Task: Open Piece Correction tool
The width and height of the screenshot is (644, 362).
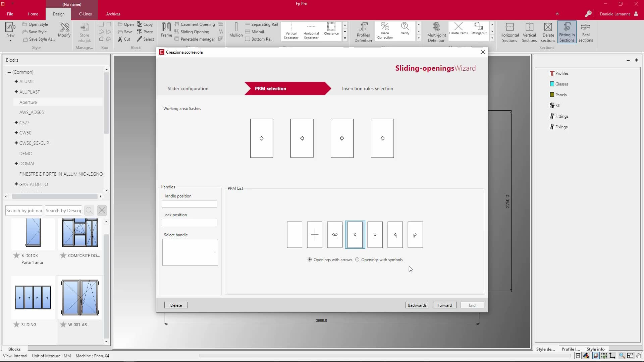Action: [385, 31]
